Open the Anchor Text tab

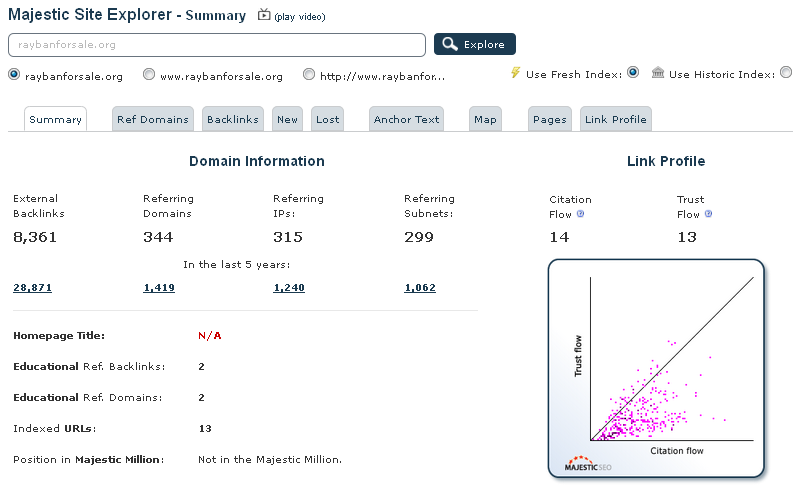point(406,119)
